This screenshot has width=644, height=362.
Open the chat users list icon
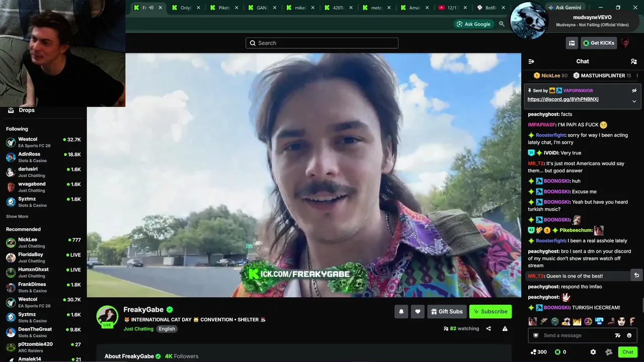pyautogui.click(x=633, y=61)
